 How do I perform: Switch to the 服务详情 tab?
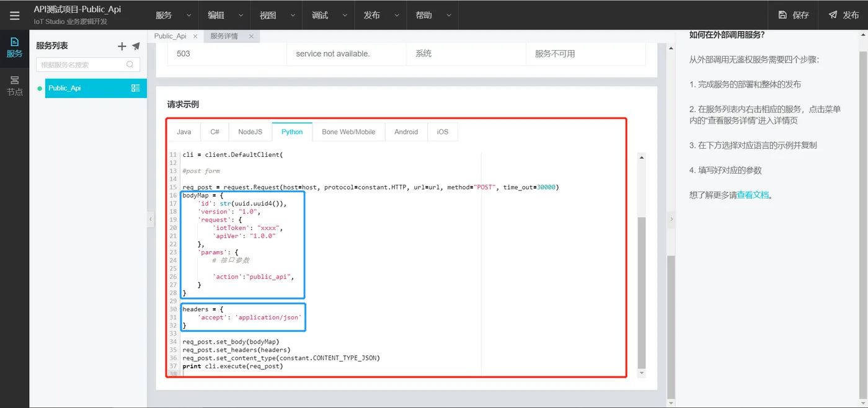(224, 36)
